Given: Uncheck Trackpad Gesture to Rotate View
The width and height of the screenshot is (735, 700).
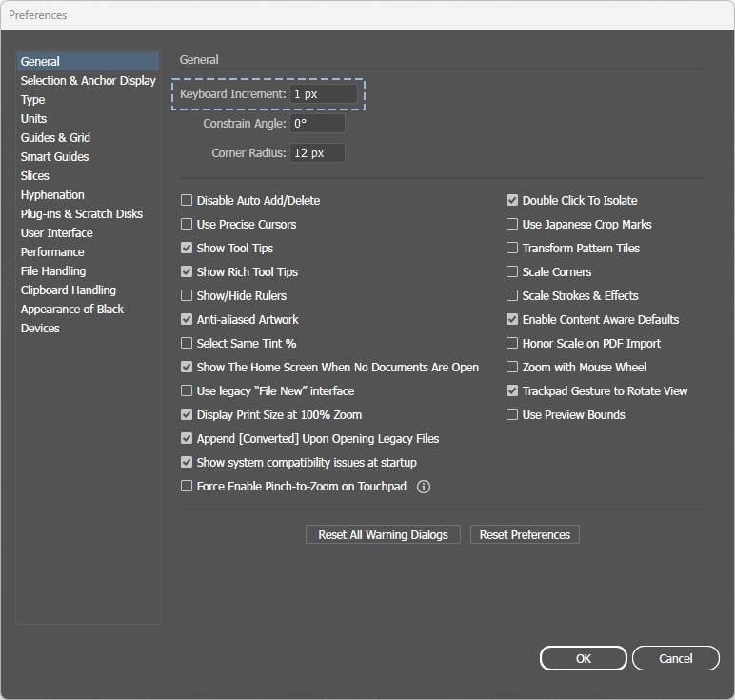Looking at the screenshot, I should [x=512, y=391].
